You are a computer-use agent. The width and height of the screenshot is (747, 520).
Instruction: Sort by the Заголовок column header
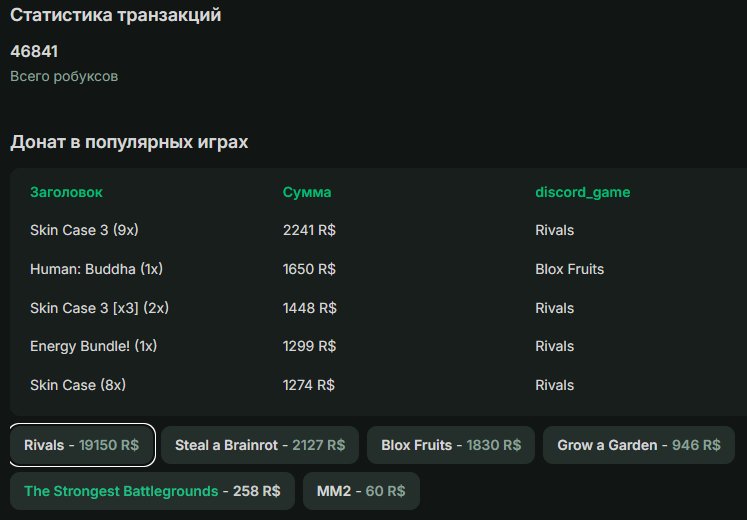point(66,192)
